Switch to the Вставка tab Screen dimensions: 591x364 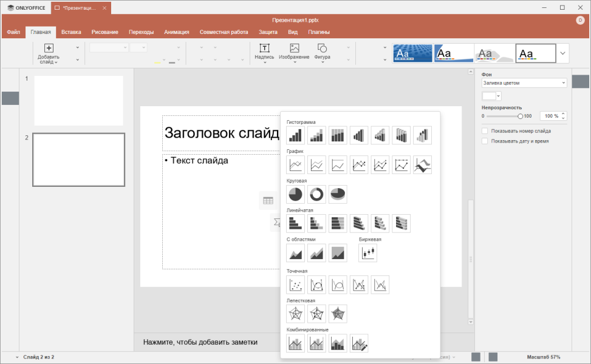click(71, 32)
